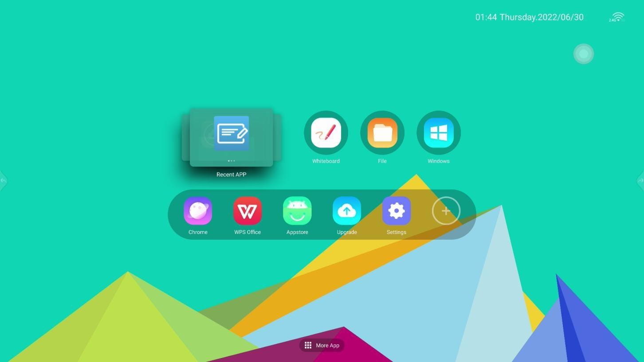Click the Wi-Fi status icon

617,17
